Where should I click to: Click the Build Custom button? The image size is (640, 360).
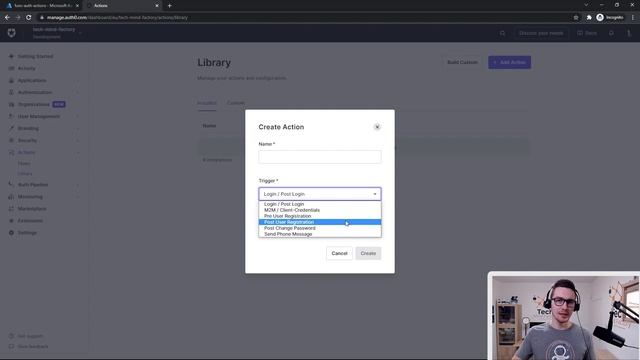[x=462, y=62]
